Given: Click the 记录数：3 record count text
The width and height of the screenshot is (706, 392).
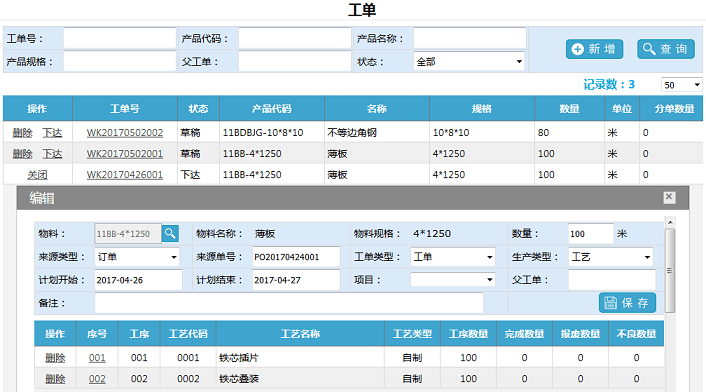Looking at the screenshot, I should (609, 84).
